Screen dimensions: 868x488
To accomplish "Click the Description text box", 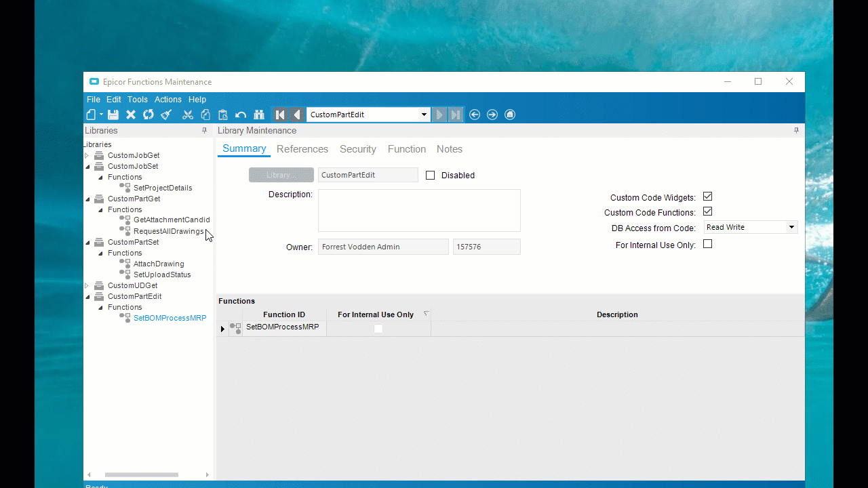I will point(419,211).
